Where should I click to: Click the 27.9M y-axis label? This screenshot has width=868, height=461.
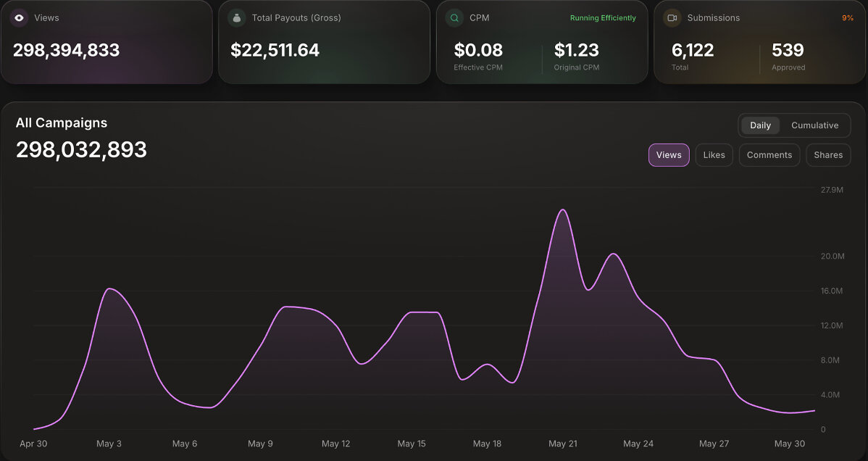[832, 190]
